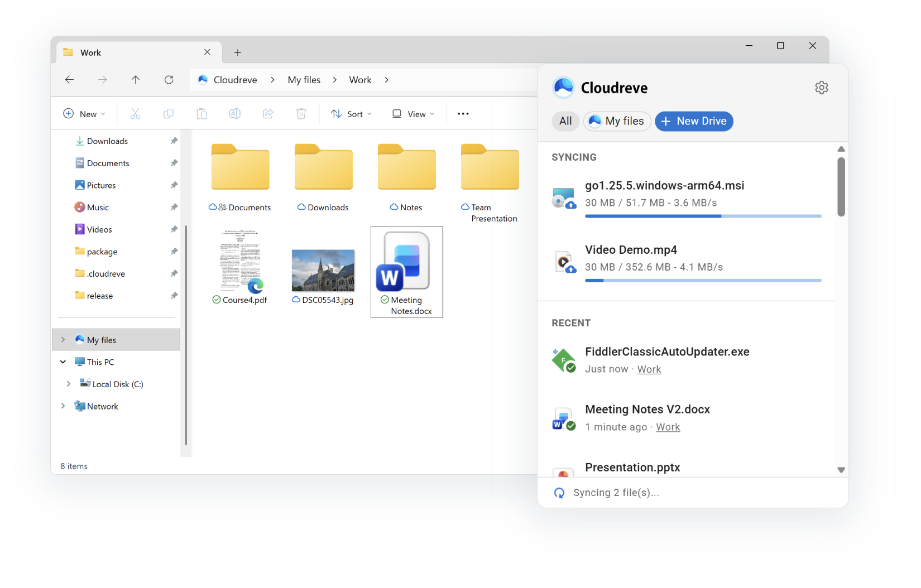Image resolution: width=921 pixels, height=588 pixels.
Task: Open My files from the breadcrumb bar
Action: [x=304, y=80]
